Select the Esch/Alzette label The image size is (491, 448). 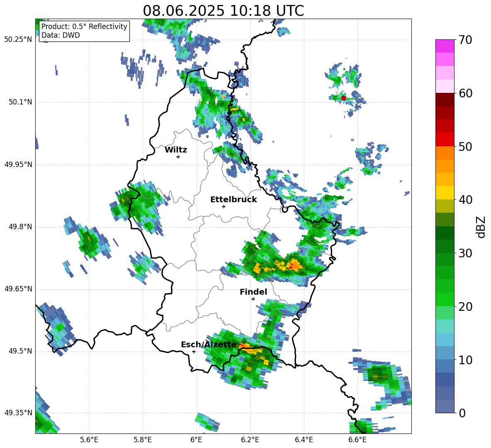pyautogui.click(x=209, y=344)
